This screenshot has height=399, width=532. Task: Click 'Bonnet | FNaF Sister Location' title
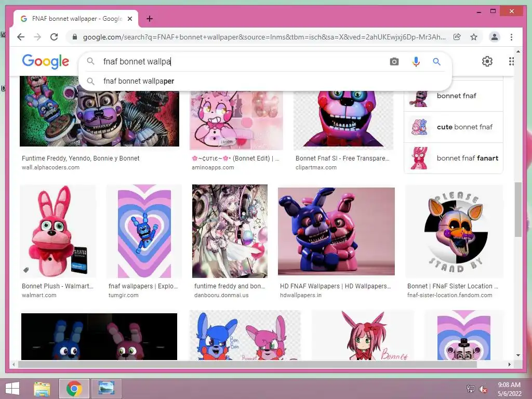(453, 286)
